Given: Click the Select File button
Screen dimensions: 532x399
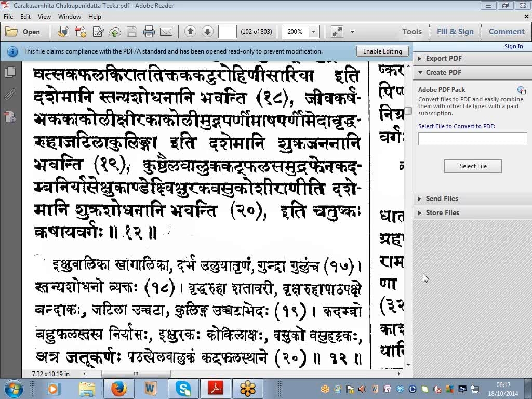Looking at the screenshot, I should pyautogui.click(x=473, y=166).
